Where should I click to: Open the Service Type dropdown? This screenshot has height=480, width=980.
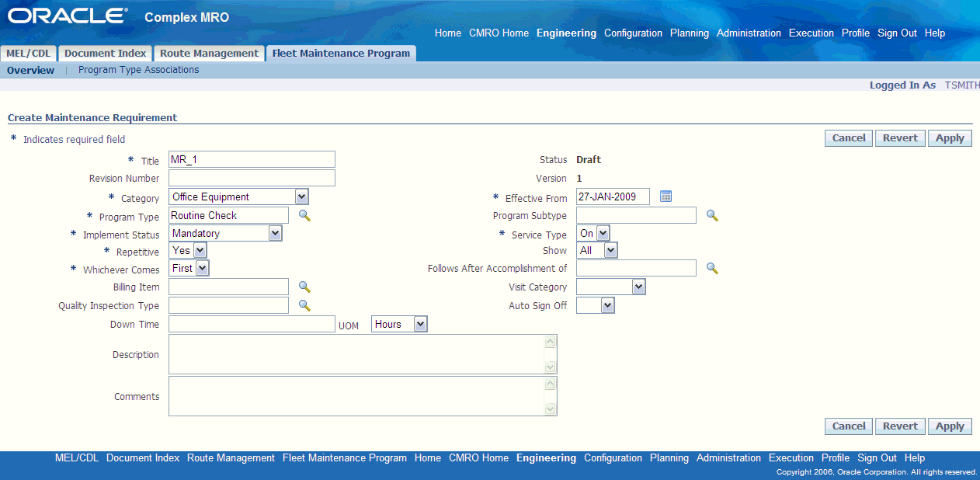coord(593,233)
